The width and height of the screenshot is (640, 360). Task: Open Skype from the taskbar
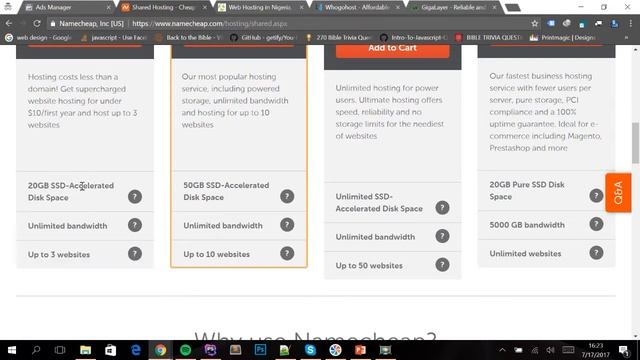[310, 350]
